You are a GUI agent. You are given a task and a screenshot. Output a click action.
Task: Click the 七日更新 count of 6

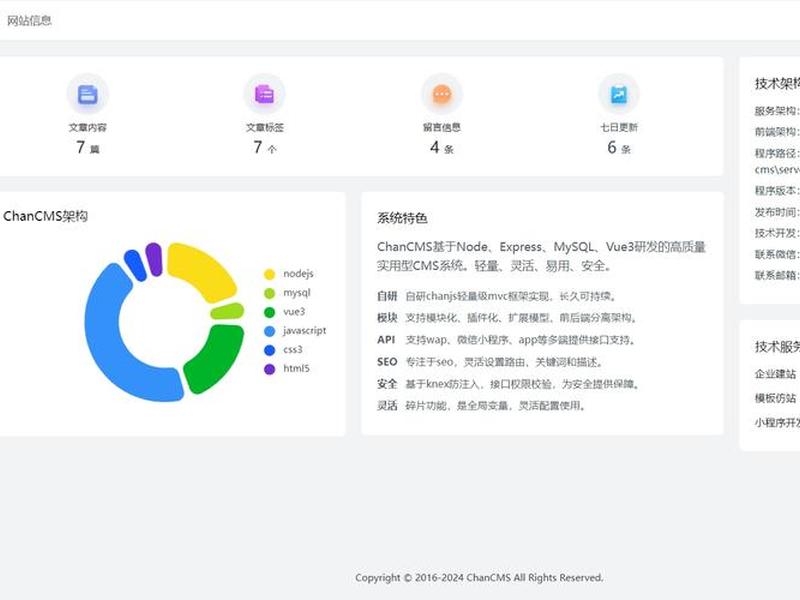612,147
